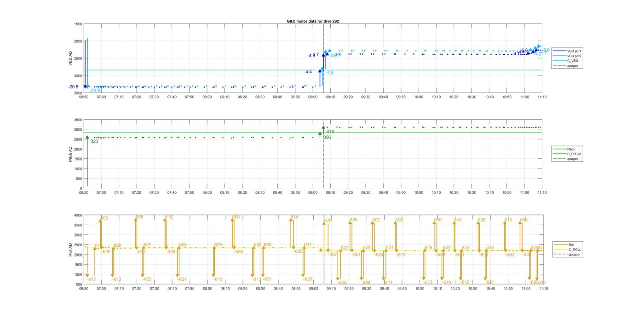
Task: Click the '323' label in the Pitch plot
Action: click(94, 141)
